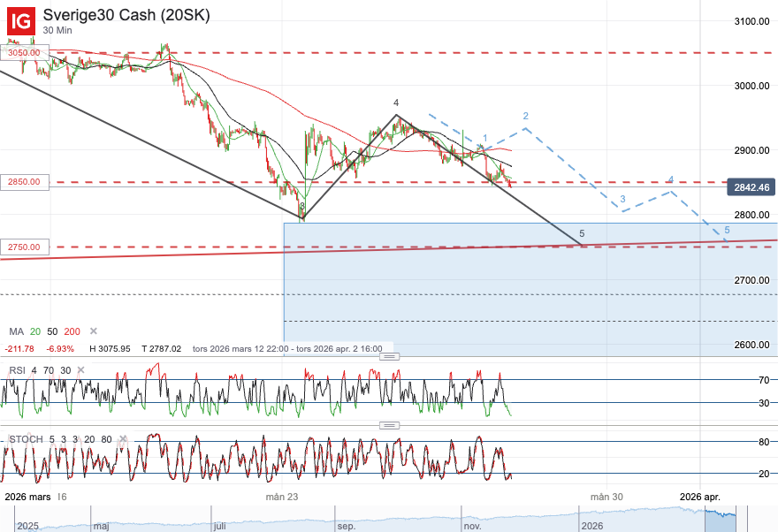778x532 pixels.
Task: Select the green MA 20 period value
Action: (35, 331)
